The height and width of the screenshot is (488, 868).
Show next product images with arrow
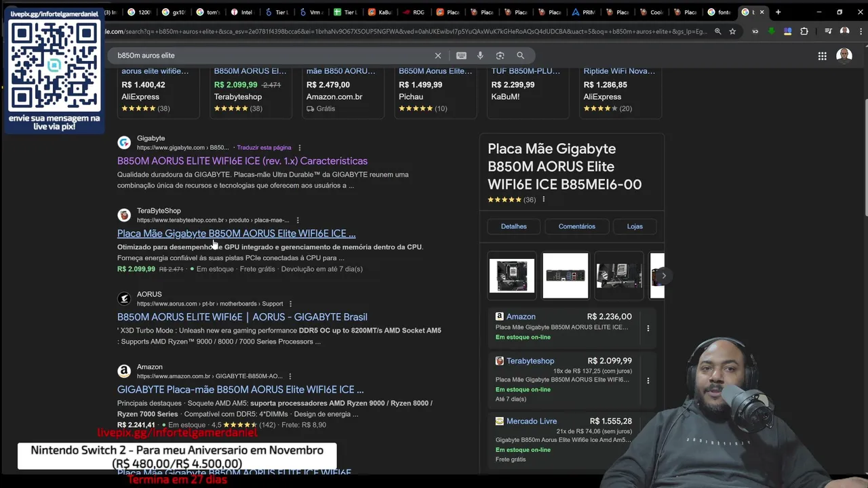tap(664, 275)
